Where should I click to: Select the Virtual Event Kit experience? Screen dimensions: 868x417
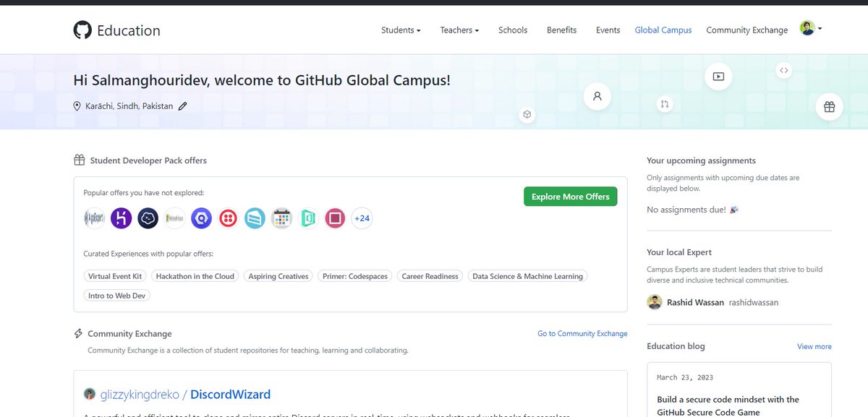pyautogui.click(x=116, y=276)
